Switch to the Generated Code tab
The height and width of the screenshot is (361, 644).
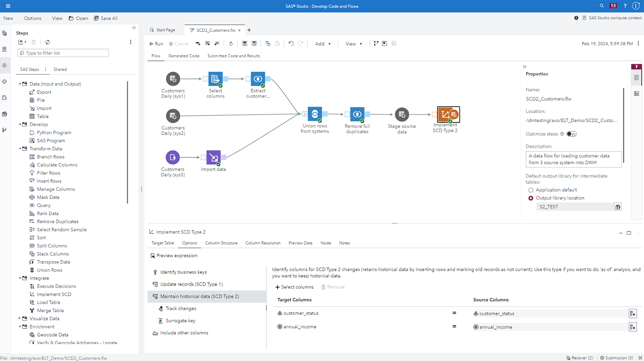tap(184, 56)
